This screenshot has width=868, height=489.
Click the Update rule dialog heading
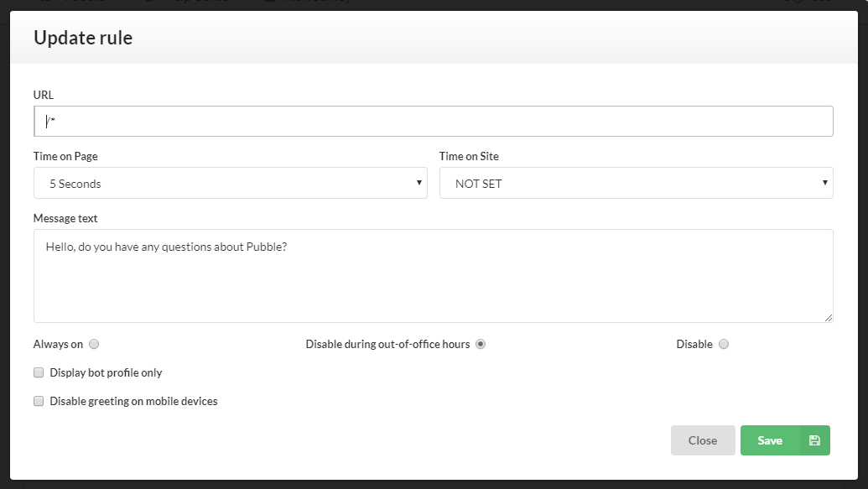(83, 37)
